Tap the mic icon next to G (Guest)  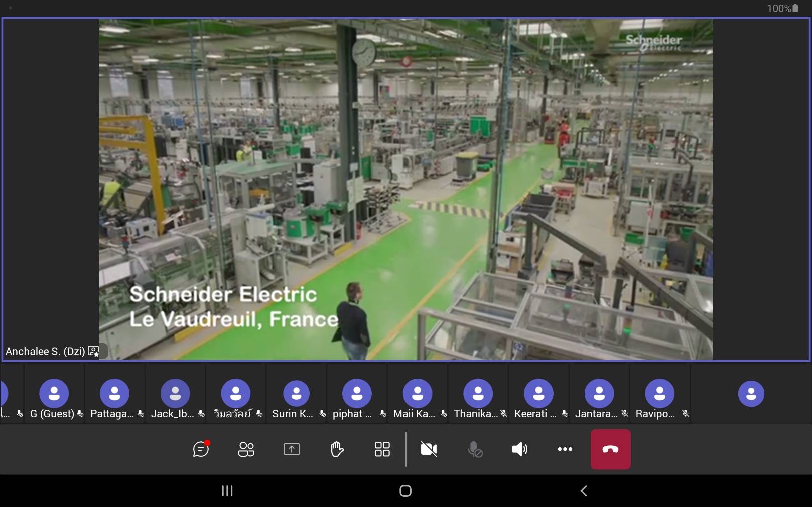[x=80, y=414]
